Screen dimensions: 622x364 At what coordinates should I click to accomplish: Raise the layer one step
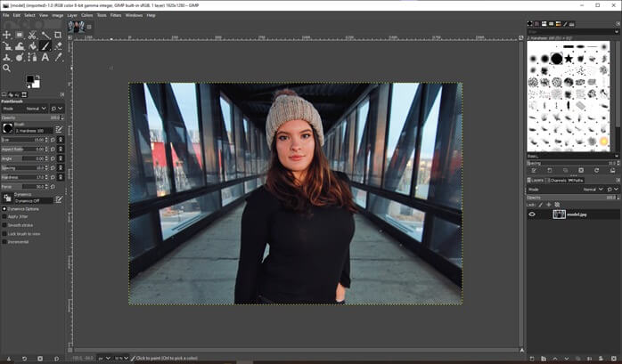555,359
